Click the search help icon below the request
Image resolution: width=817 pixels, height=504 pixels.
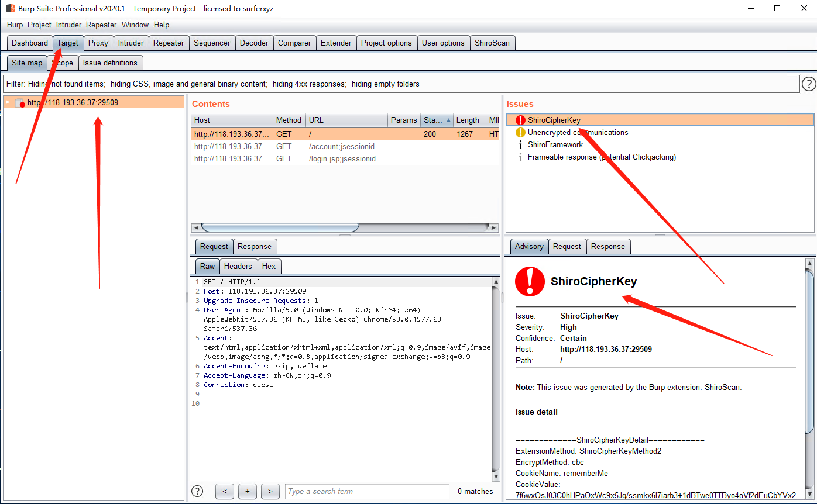point(198,491)
